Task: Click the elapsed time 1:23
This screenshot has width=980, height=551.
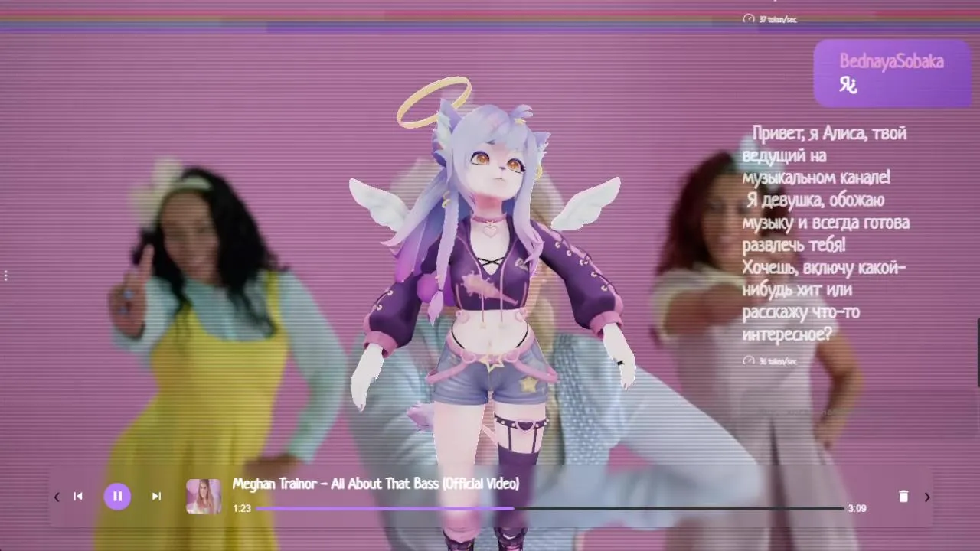Action: coord(242,508)
